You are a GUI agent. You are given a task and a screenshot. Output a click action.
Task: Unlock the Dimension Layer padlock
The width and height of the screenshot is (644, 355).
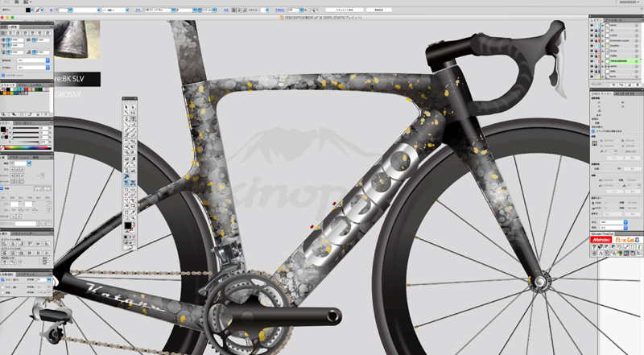(x=597, y=41)
